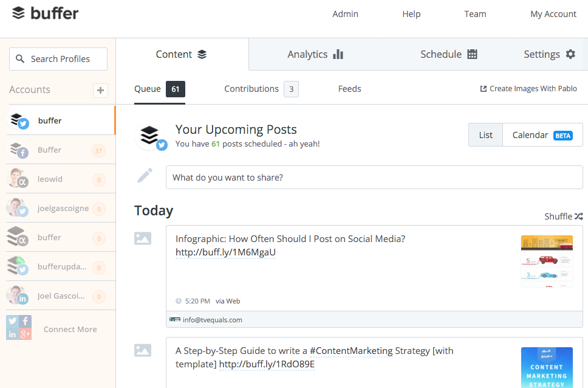This screenshot has height=388, width=588.
Task: Click the #ContentMarketing hashtag
Action: coord(351,350)
